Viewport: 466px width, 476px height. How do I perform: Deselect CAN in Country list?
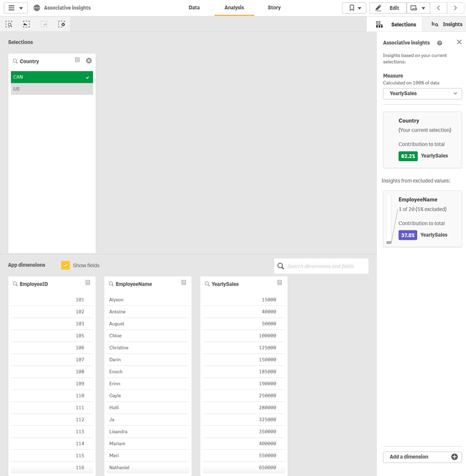52,77
